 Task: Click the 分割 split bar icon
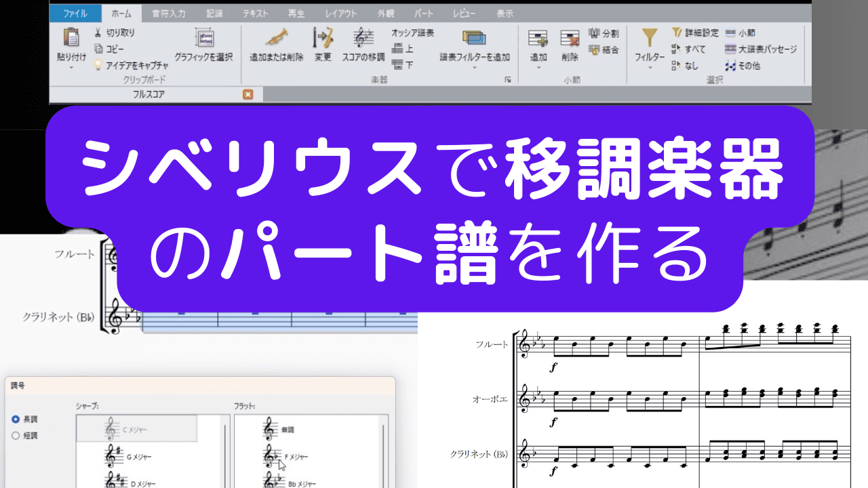click(594, 33)
